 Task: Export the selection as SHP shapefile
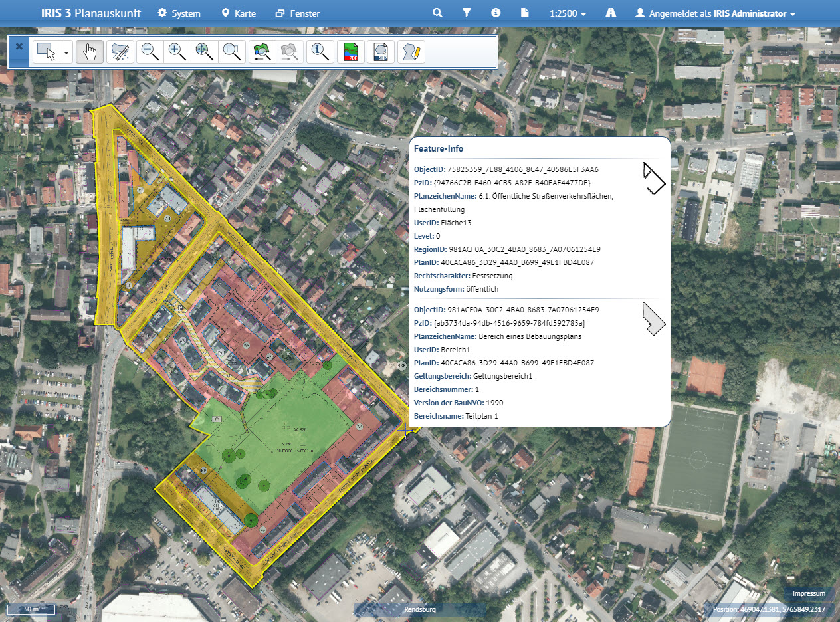381,52
